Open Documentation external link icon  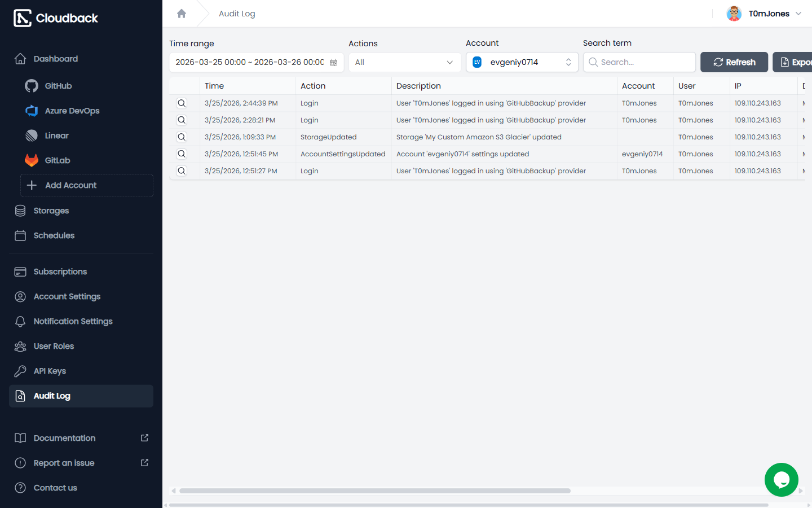[x=144, y=438]
